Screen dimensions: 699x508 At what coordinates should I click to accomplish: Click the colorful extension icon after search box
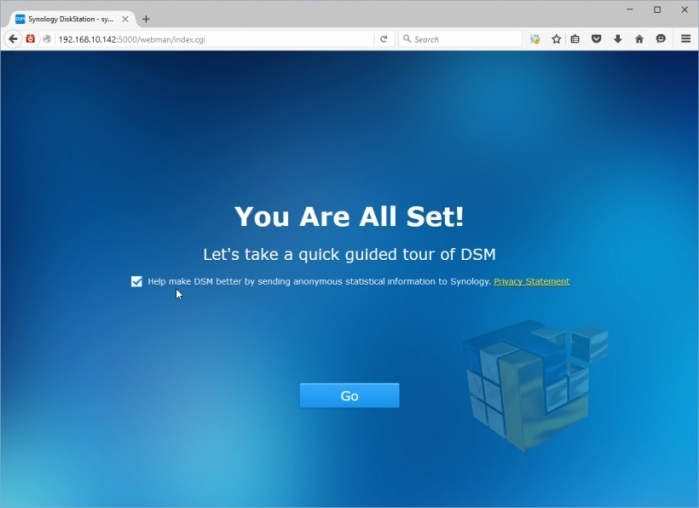(x=535, y=39)
